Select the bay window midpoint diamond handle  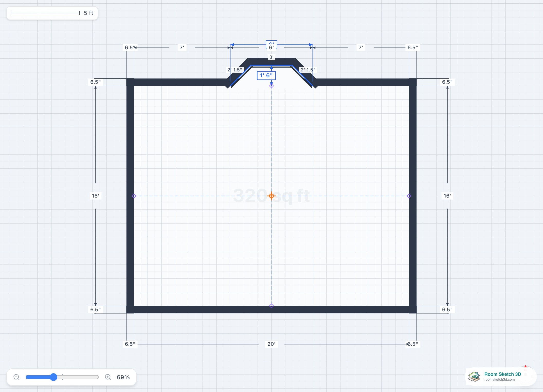pos(271,86)
